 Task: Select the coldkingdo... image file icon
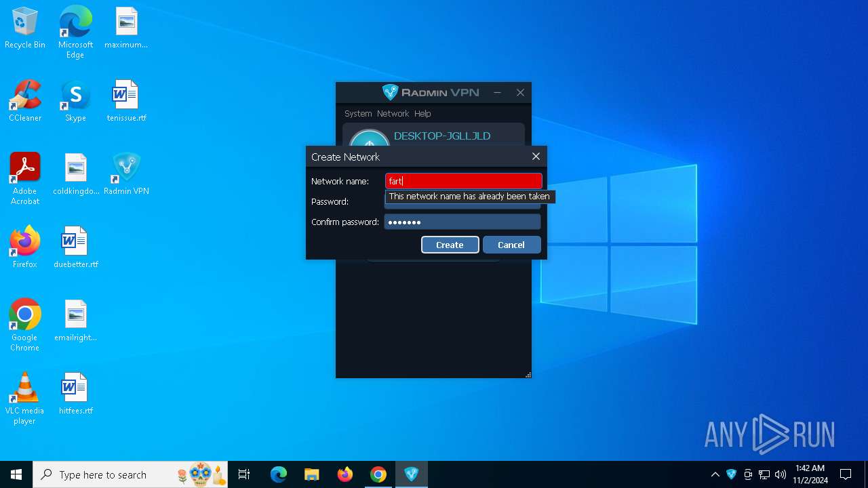[75, 175]
